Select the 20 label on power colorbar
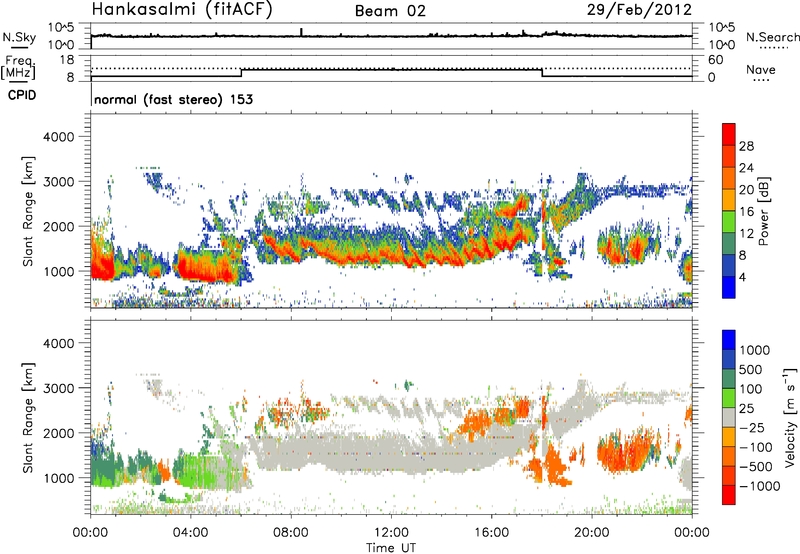Viewport: 800px width, 554px height. coord(746,190)
